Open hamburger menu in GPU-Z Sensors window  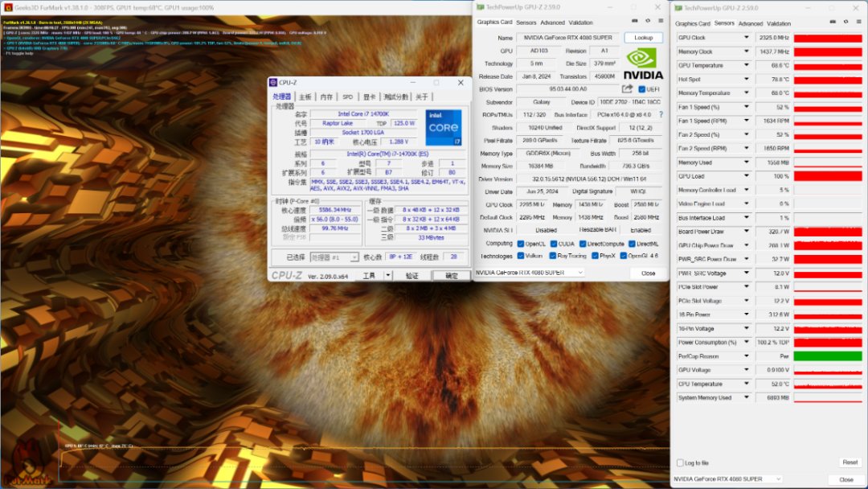pyautogui.click(x=858, y=22)
